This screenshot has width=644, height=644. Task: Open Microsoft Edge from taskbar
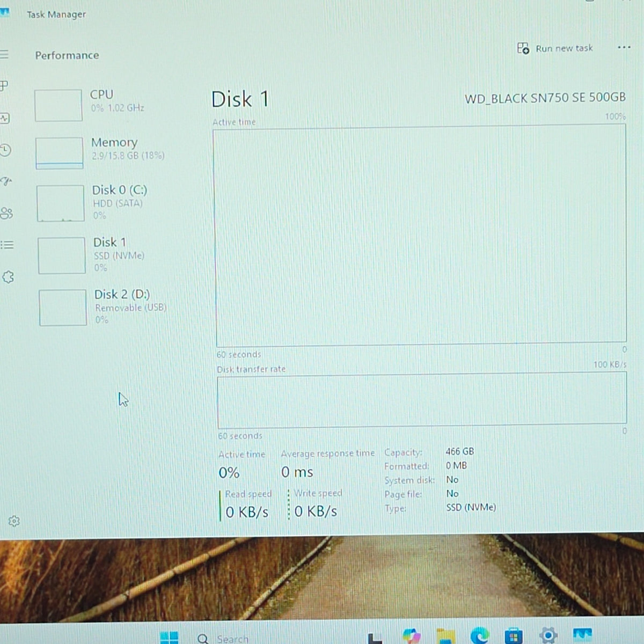(x=479, y=635)
